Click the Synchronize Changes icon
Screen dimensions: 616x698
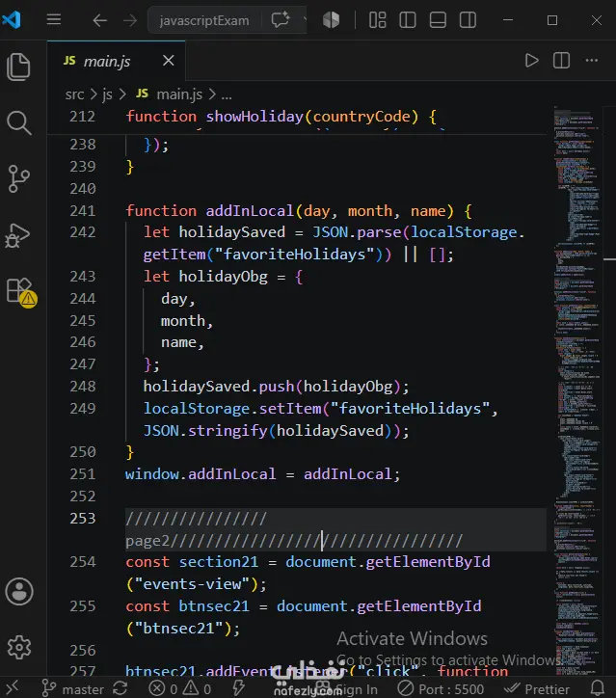[121, 688]
